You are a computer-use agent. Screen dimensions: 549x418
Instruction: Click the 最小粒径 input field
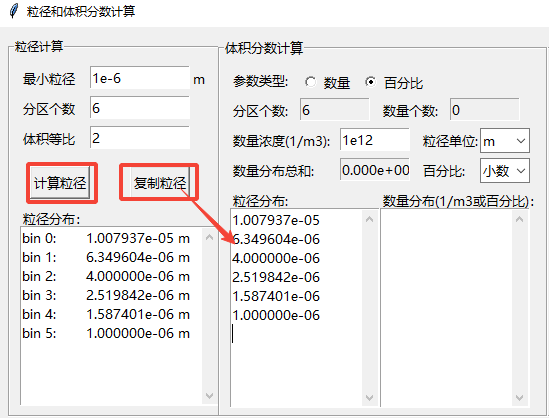(140, 78)
